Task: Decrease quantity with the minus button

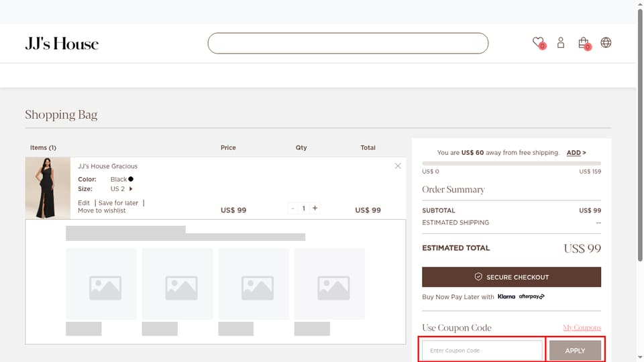Action: pyautogui.click(x=292, y=208)
